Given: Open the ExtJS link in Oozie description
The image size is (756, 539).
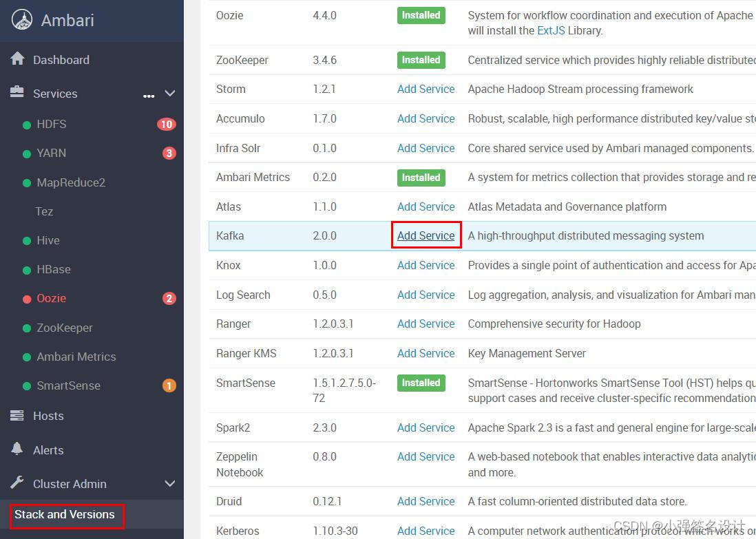Looking at the screenshot, I should pyautogui.click(x=551, y=30).
